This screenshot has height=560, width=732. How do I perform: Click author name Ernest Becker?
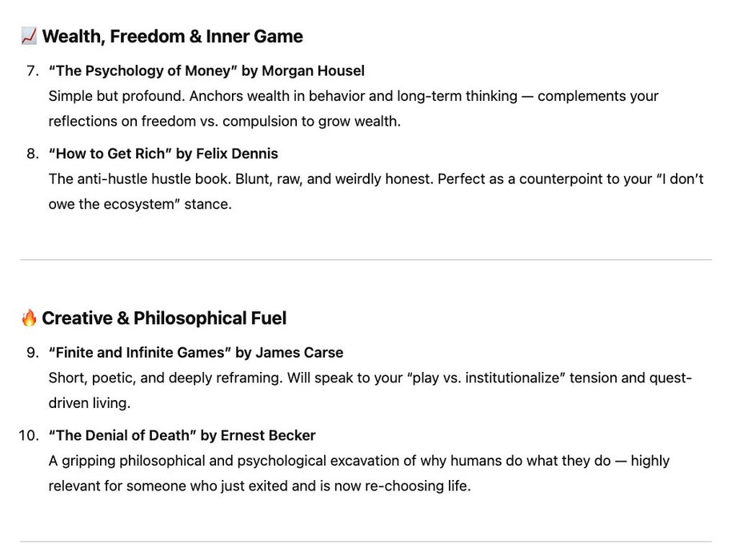268,435
